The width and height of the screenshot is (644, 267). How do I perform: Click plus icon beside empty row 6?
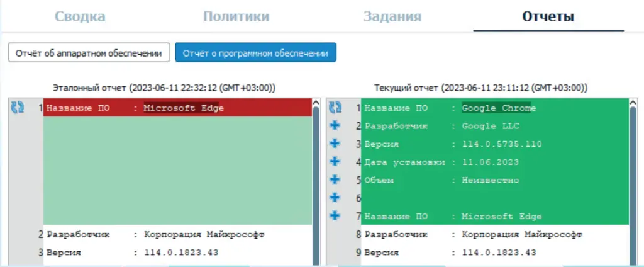[336, 198]
